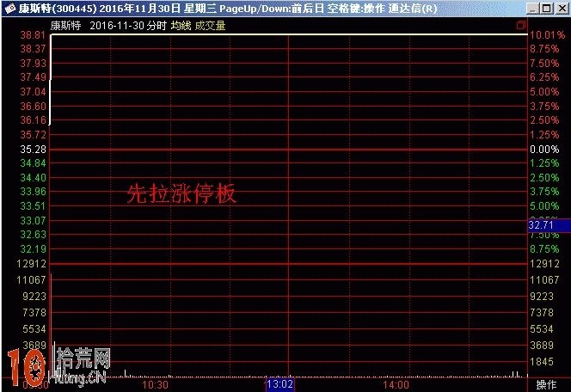Viewport: 571px width, 392px height.
Task: Minimize the 康斯特 chart window
Action: pos(532,9)
